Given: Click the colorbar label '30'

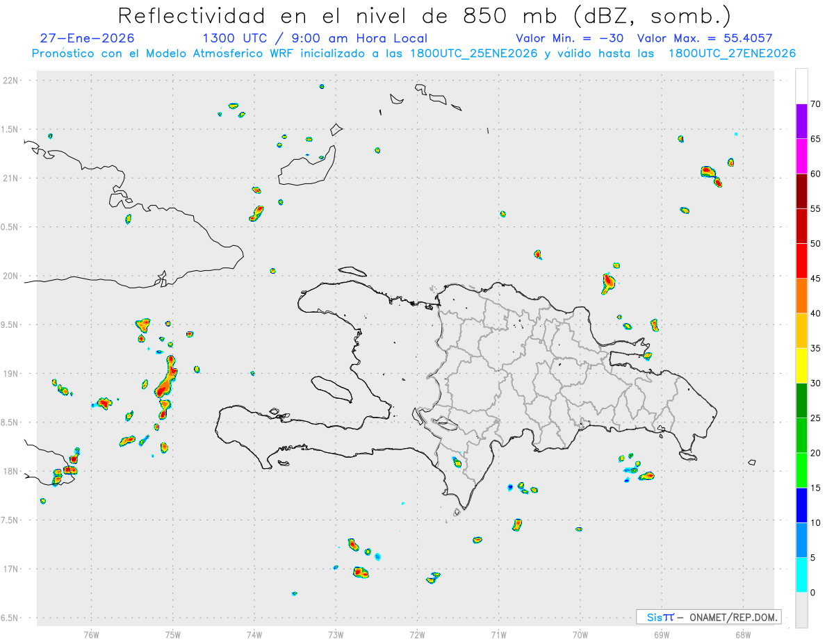Looking at the screenshot, I should click(x=816, y=383).
